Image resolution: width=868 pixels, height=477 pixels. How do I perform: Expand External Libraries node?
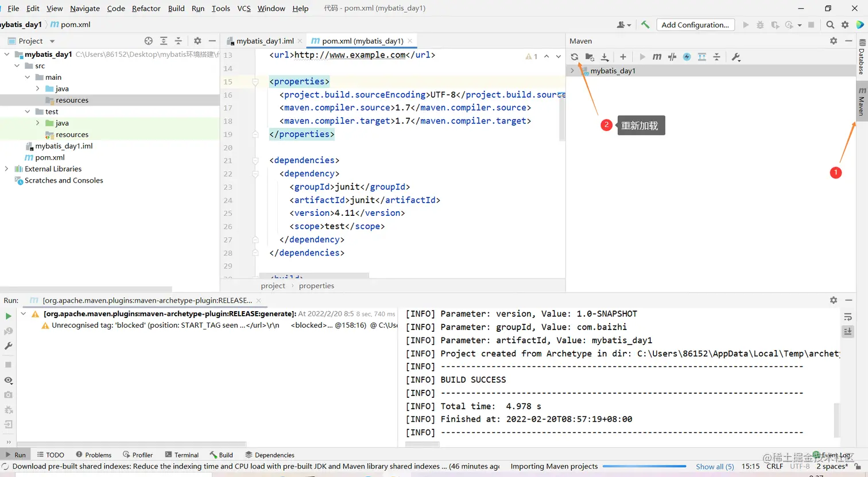point(7,169)
